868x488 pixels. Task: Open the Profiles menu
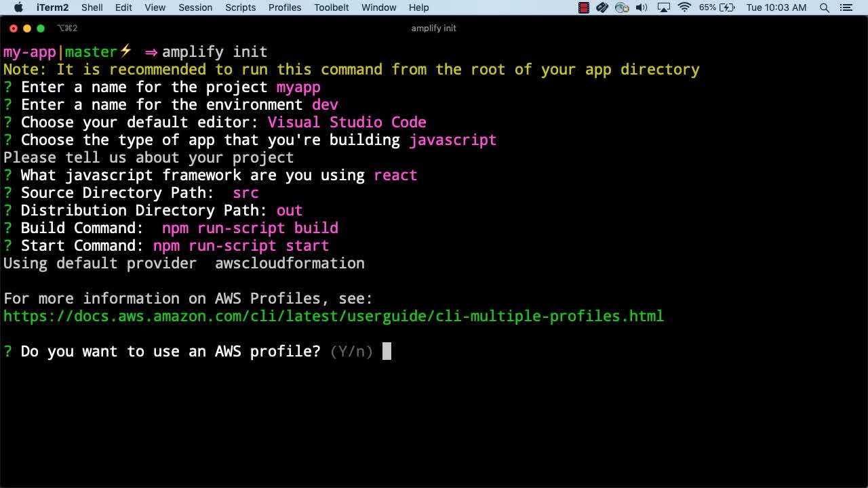point(285,7)
